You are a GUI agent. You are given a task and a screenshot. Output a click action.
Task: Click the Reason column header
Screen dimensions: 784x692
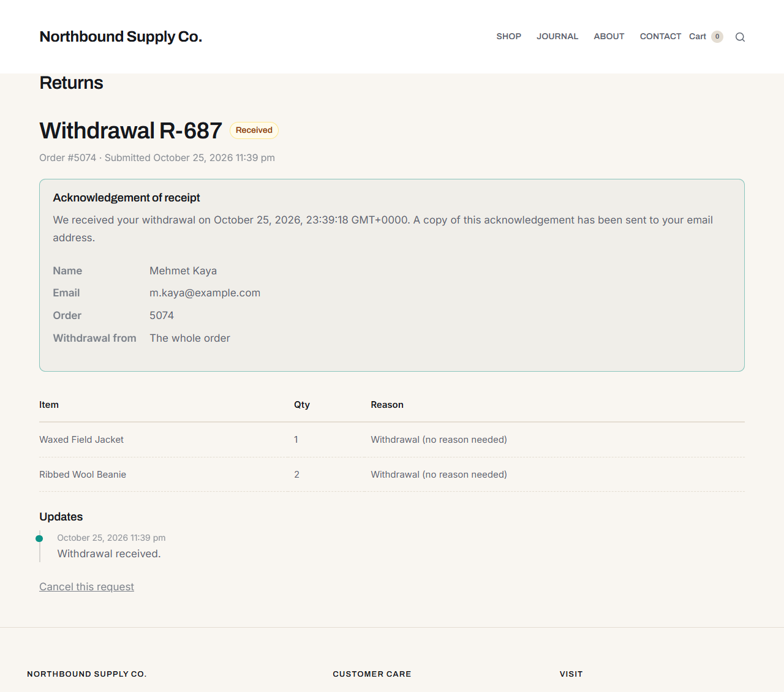(x=387, y=405)
